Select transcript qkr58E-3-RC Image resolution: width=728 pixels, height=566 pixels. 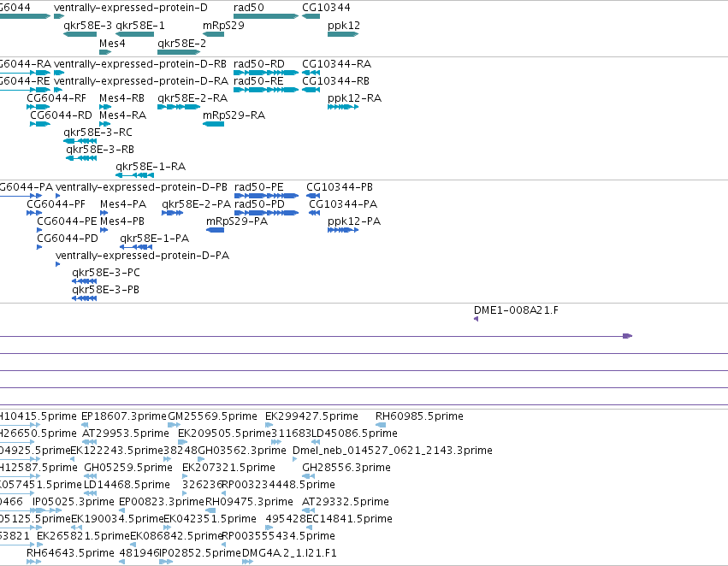coord(98,133)
